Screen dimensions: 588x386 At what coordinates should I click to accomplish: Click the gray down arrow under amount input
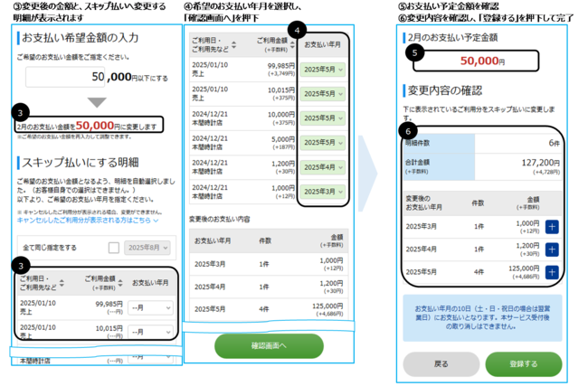pyautogui.click(x=96, y=100)
